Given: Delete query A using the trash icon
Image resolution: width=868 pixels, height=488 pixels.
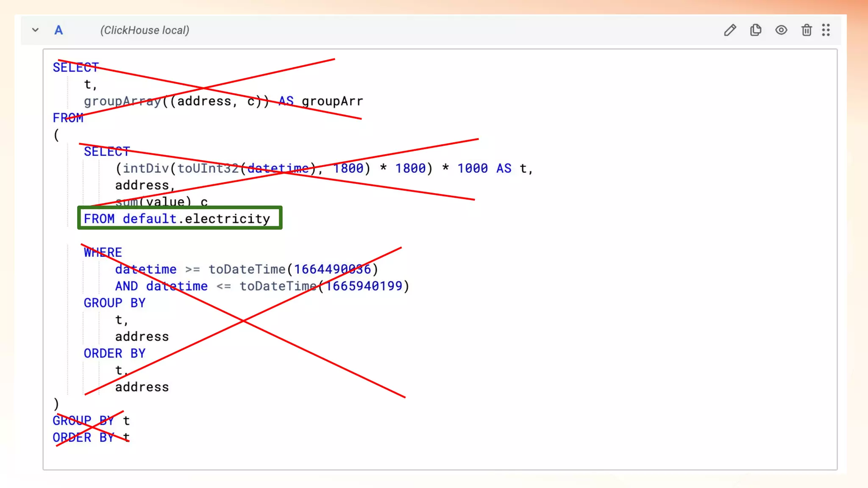Looking at the screenshot, I should [x=806, y=30].
